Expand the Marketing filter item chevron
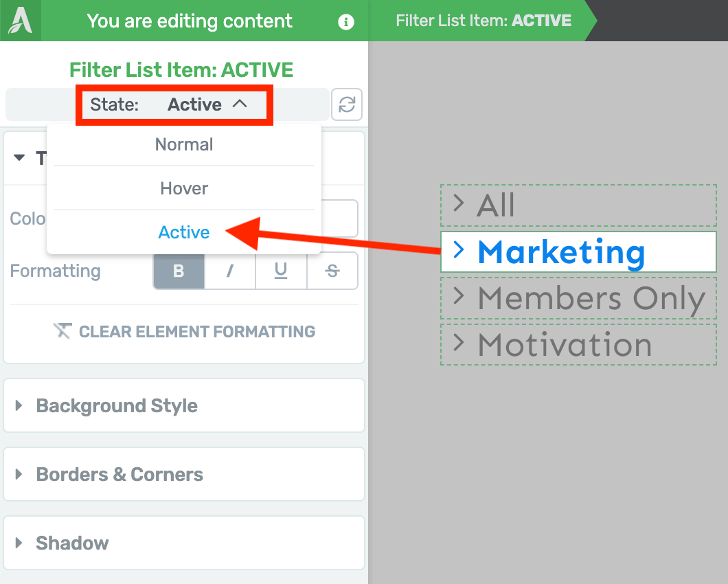Viewport: 728px width, 584px height. (x=458, y=252)
